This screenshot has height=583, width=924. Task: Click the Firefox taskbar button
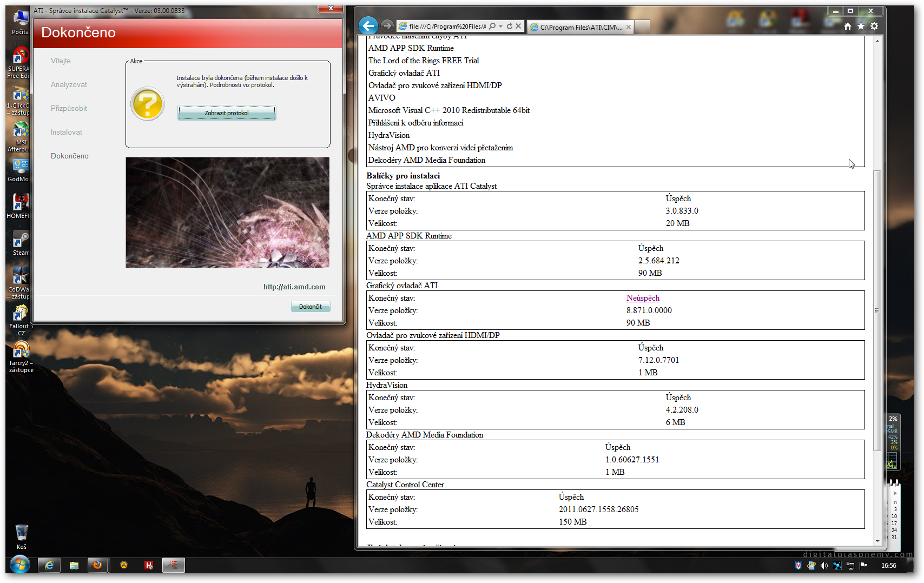(x=98, y=565)
